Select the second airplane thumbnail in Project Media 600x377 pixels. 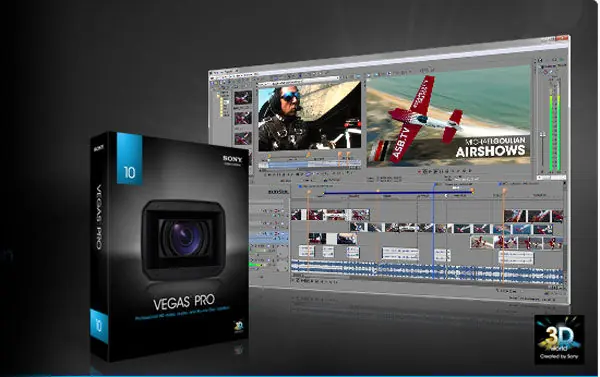coord(243,118)
